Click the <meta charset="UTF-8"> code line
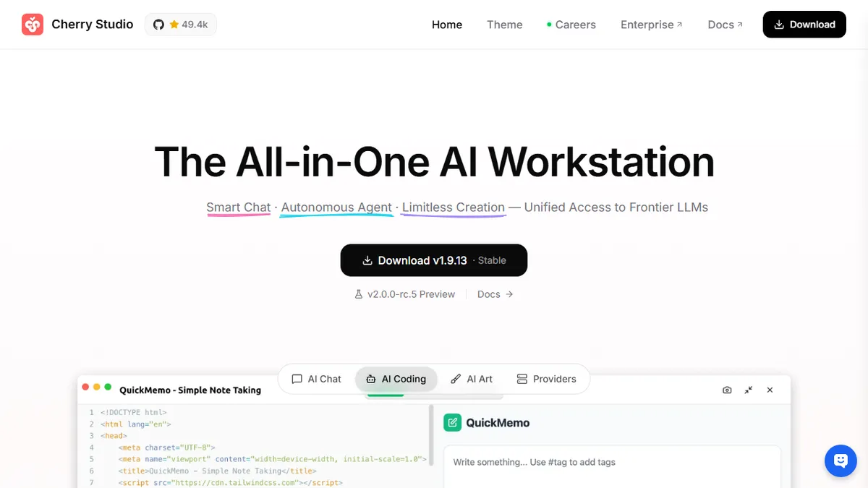Viewport: 868px width, 488px height. (167, 448)
